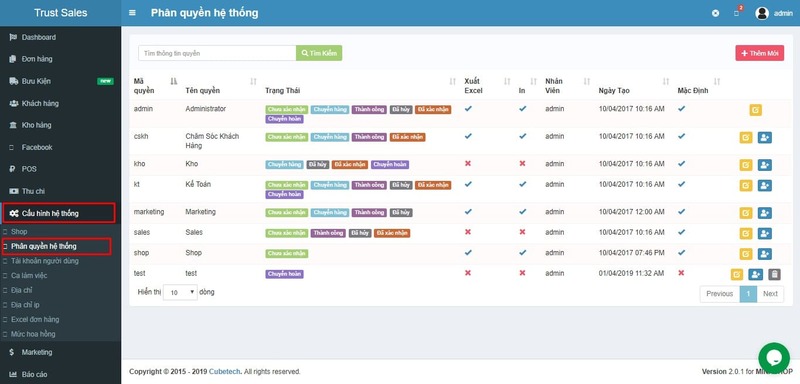Expand the Kho hàng sidebar menu

click(x=60, y=125)
